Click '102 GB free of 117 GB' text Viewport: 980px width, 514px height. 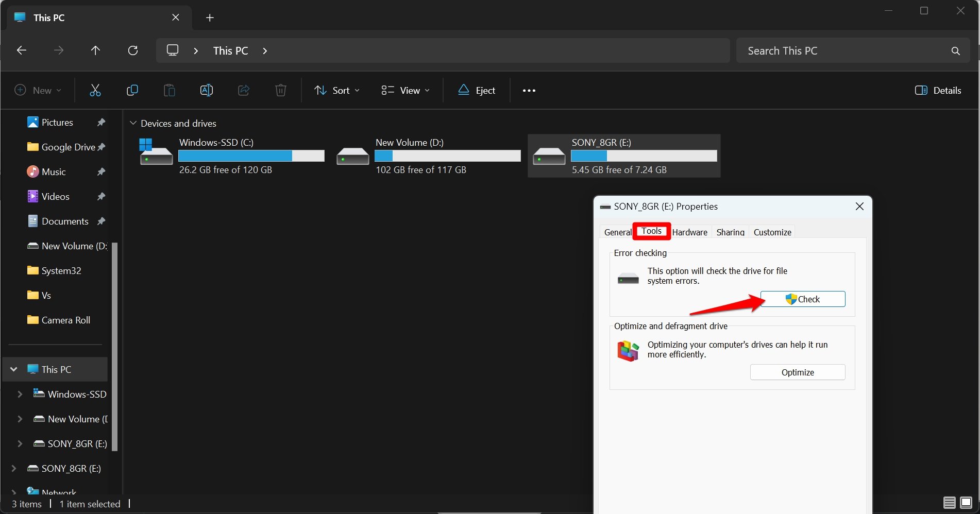point(421,170)
